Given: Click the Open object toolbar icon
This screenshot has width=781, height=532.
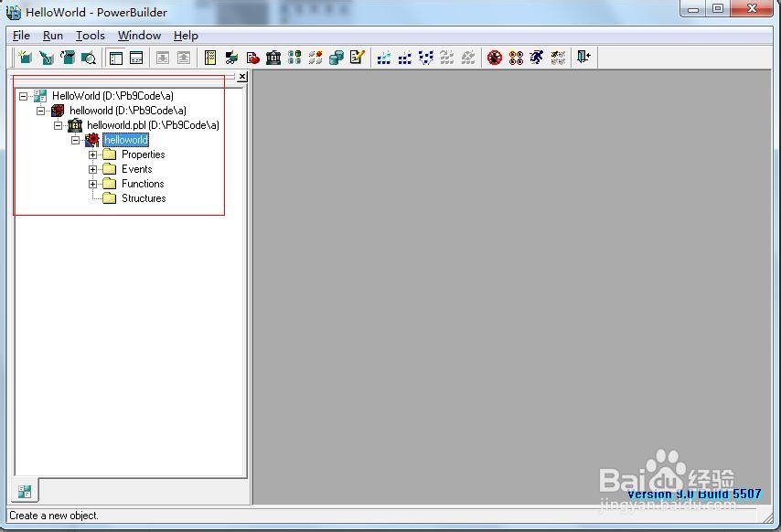Looking at the screenshot, I should point(68,58).
